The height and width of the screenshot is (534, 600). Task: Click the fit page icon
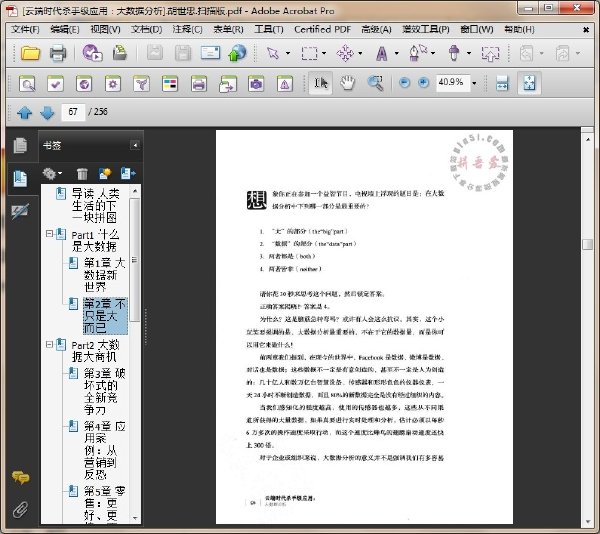[530, 83]
